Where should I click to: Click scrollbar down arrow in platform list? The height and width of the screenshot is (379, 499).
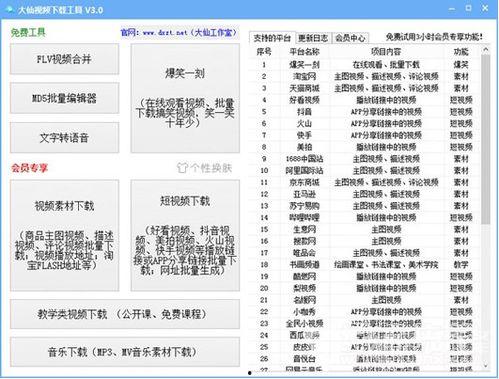tap(486, 366)
